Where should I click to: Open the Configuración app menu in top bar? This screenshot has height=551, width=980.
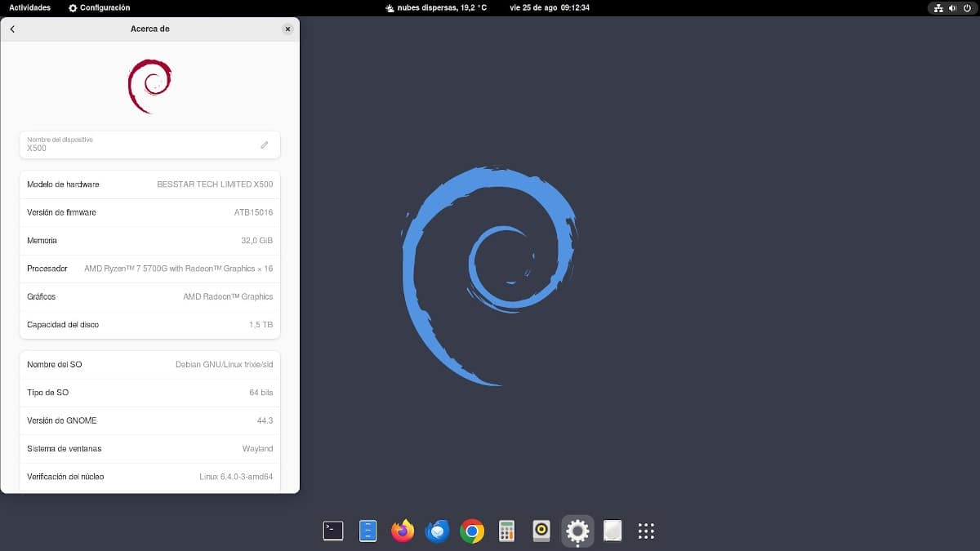[100, 7]
